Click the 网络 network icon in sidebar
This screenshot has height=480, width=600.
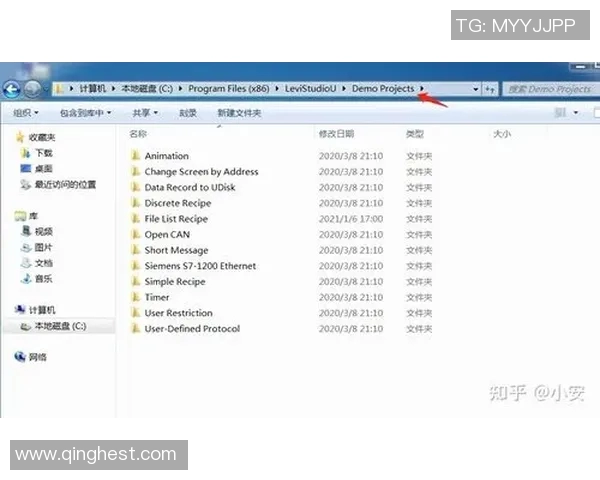(20, 357)
